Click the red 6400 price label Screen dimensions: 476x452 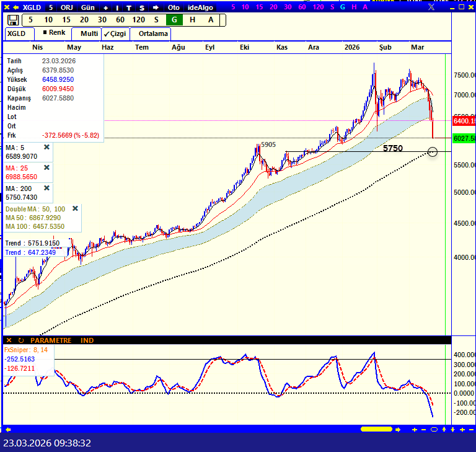click(464, 120)
